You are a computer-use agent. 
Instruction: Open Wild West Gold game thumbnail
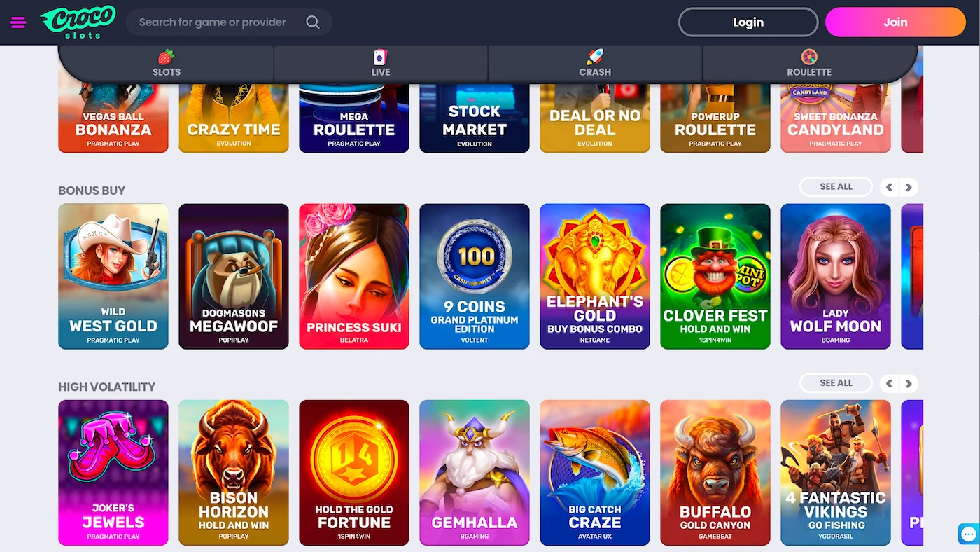click(113, 276)
